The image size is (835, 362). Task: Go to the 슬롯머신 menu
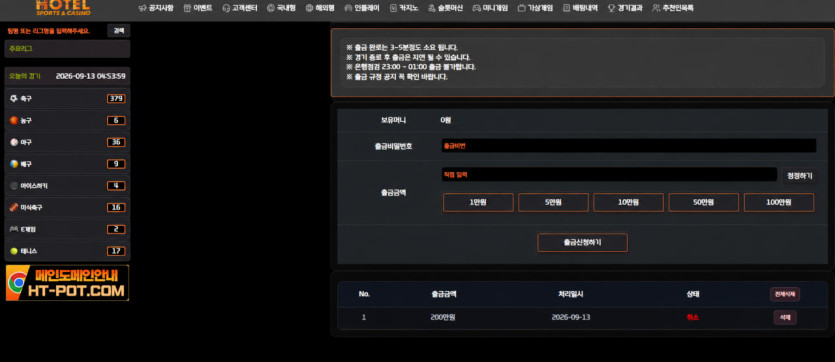click(x=445, y=8)
